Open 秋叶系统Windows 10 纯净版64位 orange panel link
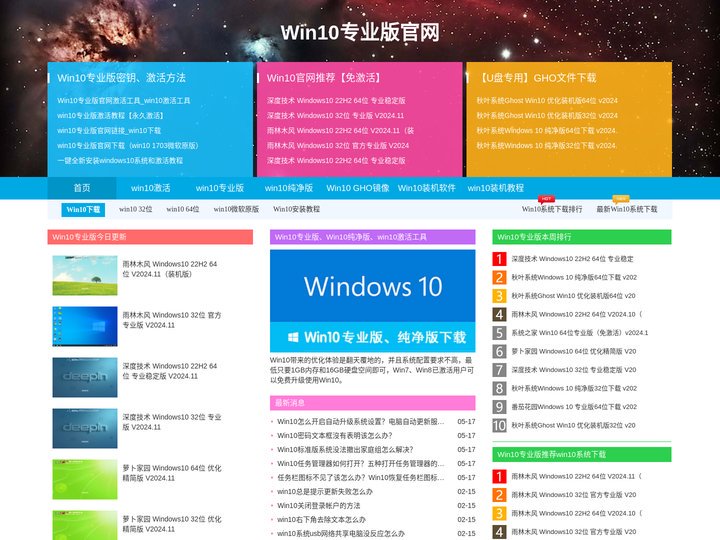The width and height of the screenshot is (720, 540). (x=546, y=130)
